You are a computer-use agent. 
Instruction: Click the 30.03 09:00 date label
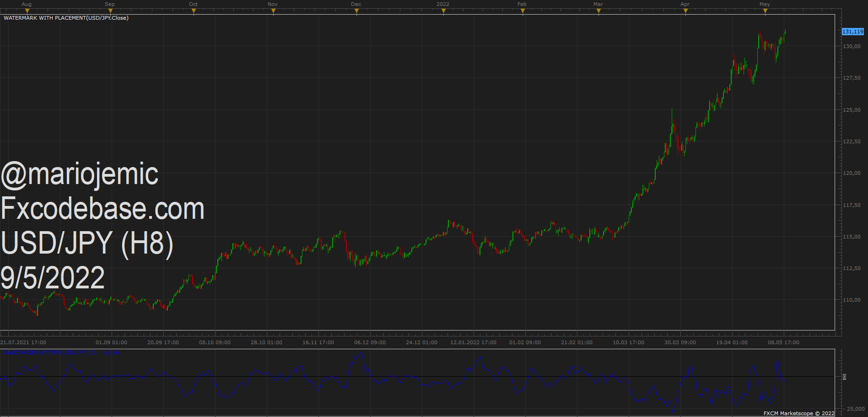[x=680, y=342]
